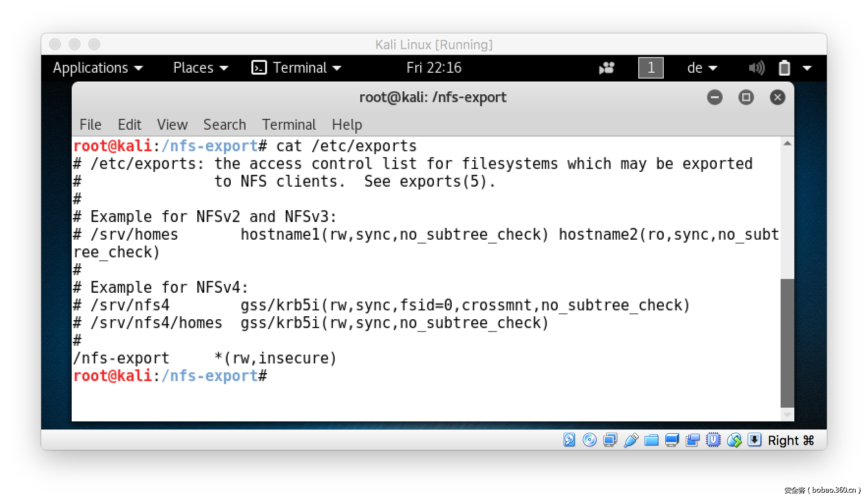Minimize the root@kali terminal window
The image size is (868, 499).
click(715, 97)
